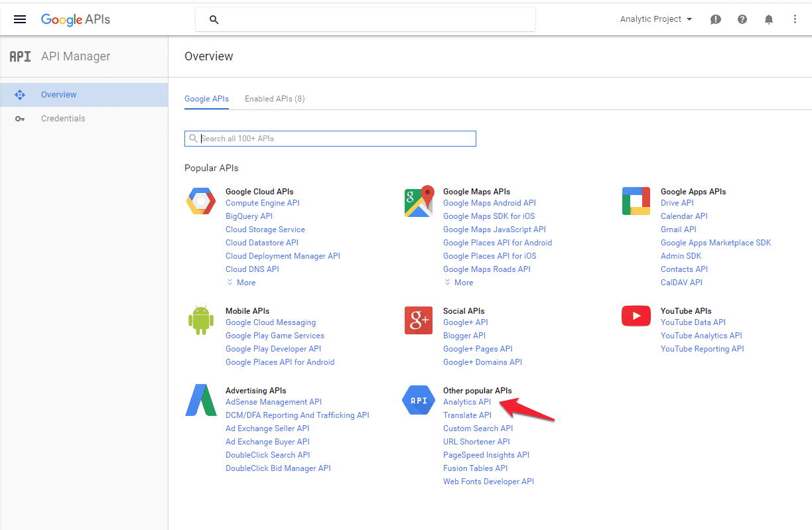The image size is (812, 530).
Task: Switch to the Enabled APIs (8) tab
Action: click(275, 99)
